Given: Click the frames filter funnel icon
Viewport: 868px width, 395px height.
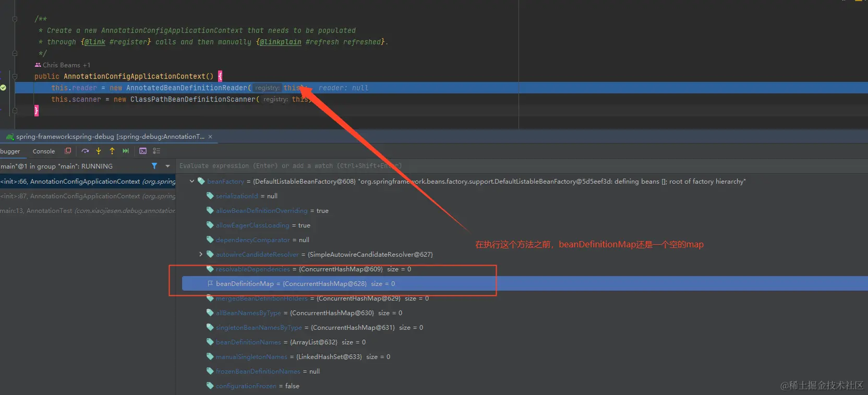Looking at the screenshot, I should 154,166.
